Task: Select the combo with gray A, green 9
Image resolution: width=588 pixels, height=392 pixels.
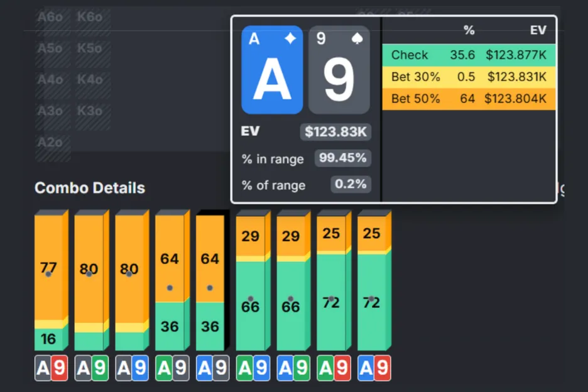Action: tap(91, 368)
